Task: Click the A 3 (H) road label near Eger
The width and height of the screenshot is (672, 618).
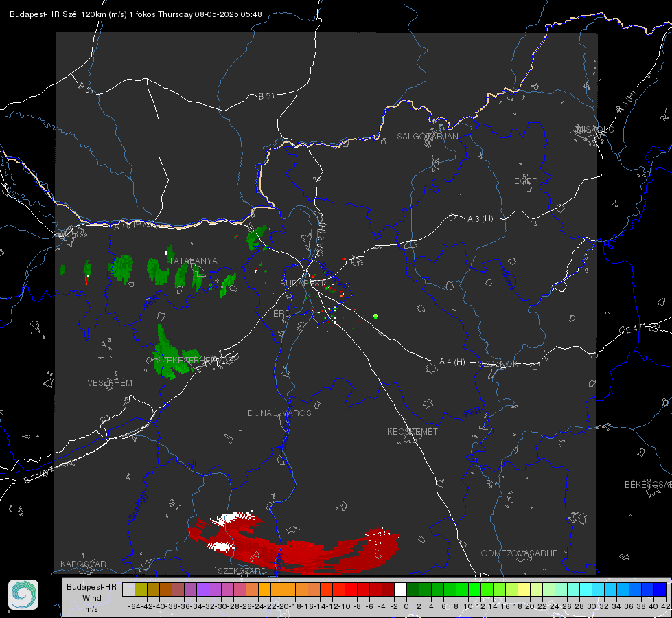Action: point(480,218)
